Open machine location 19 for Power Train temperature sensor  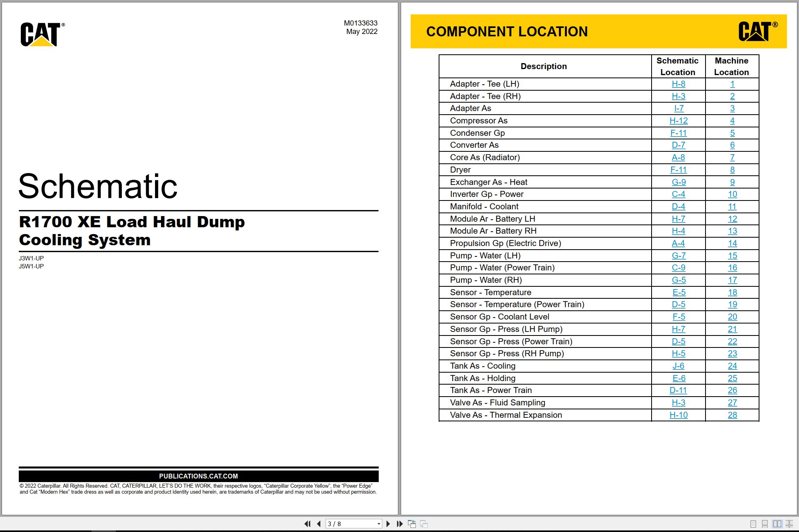coord(732,304)
